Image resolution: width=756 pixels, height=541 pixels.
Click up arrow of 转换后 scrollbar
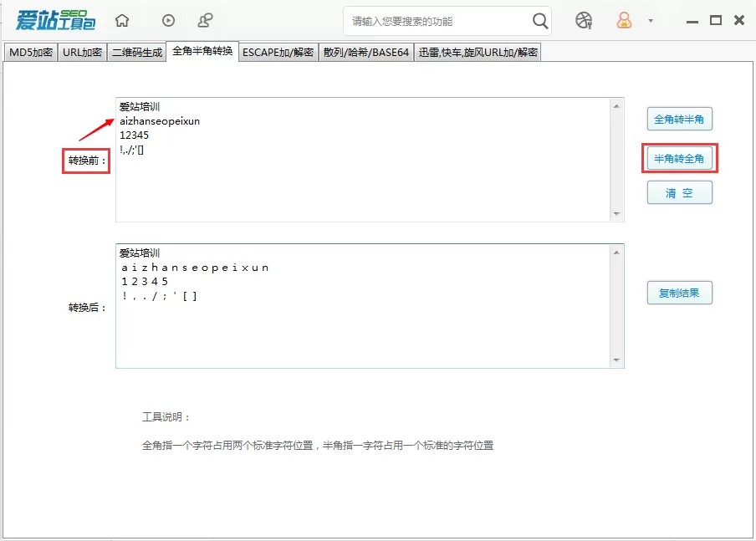point(616,253)
